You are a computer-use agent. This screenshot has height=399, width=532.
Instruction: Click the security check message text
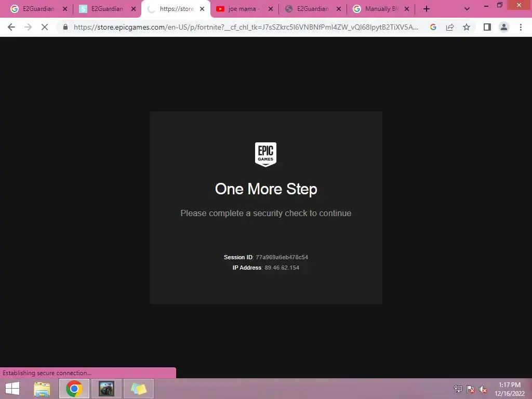click(266, 213)
